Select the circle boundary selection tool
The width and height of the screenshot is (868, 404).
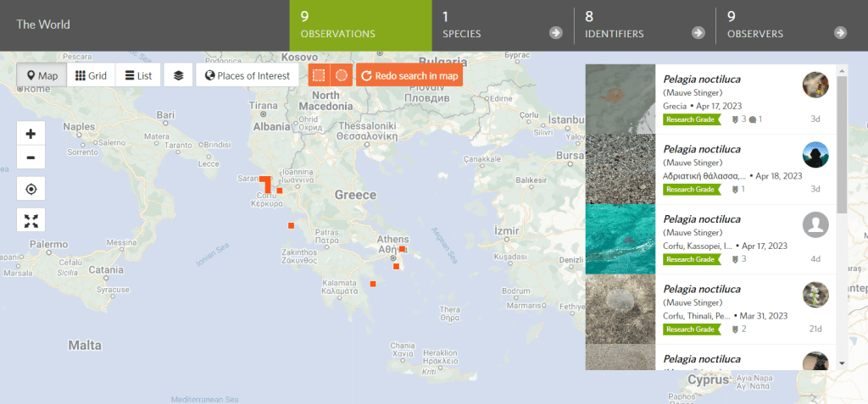pyautogui.click(x=341, y=75)
